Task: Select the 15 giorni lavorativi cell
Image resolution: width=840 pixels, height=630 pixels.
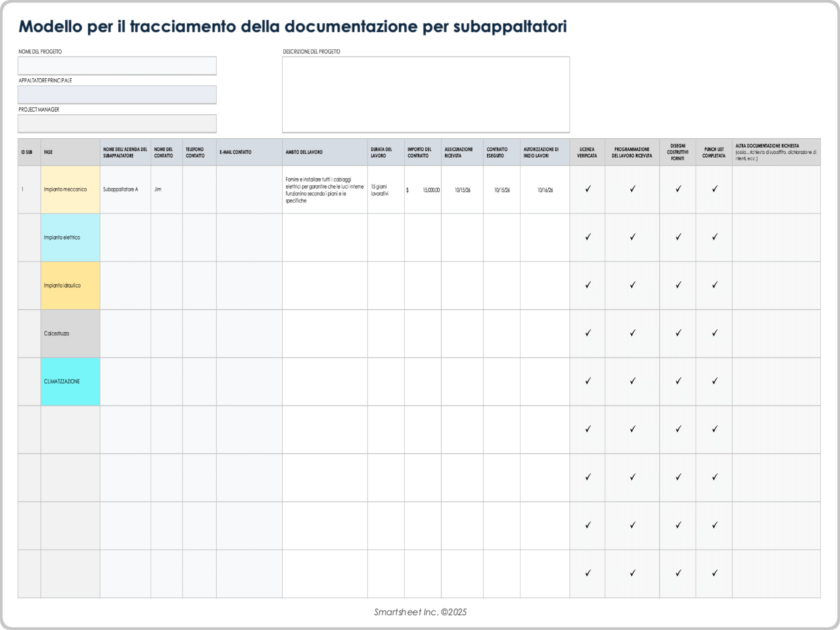Action: point(386,189)
